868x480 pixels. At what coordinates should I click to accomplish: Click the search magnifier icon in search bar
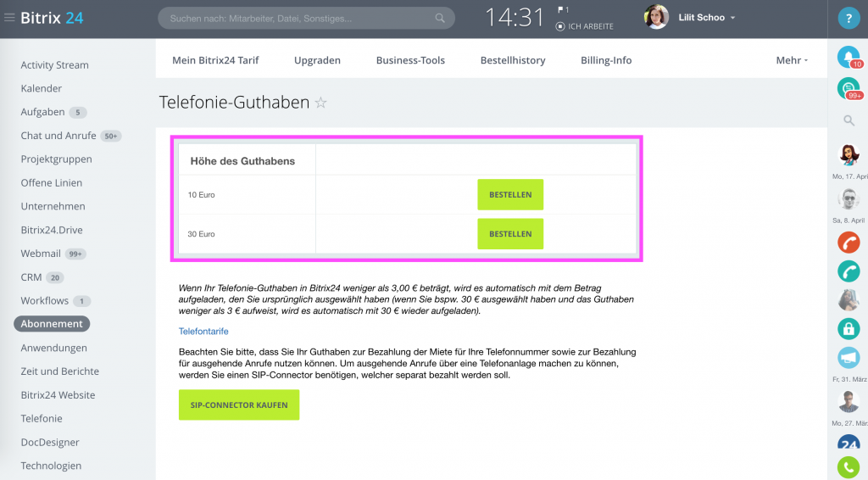coord(440,19)
